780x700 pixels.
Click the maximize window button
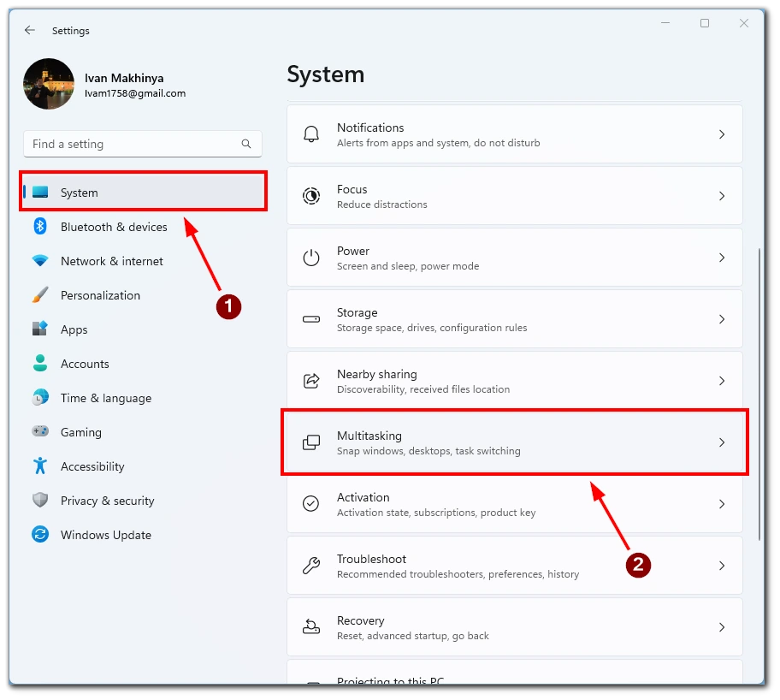[x=705, y=23]
